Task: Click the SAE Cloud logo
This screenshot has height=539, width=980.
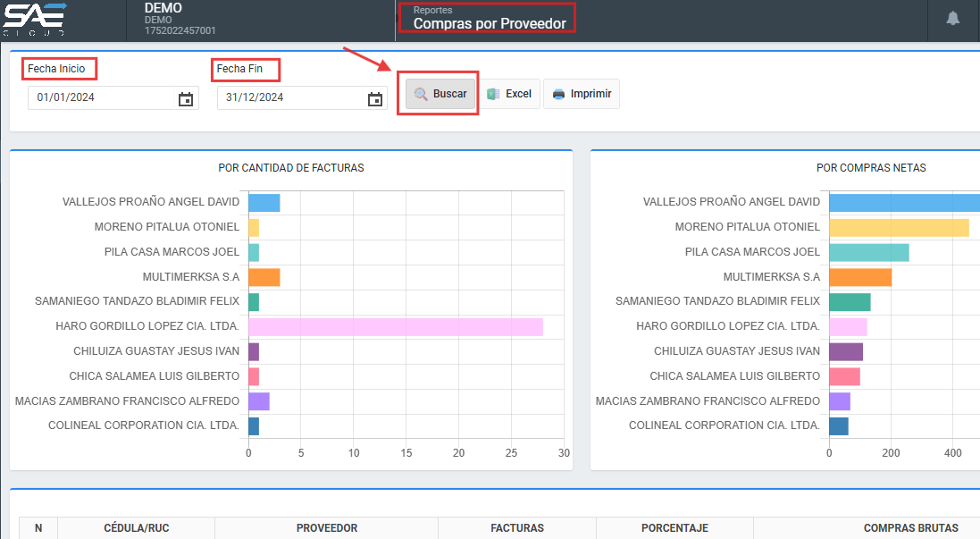Action: tap(36, 19)
